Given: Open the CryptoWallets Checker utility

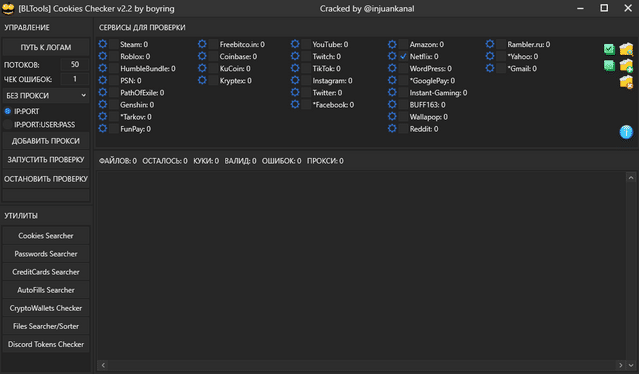Looking at the screenshot, I should (x=46, y=308).
